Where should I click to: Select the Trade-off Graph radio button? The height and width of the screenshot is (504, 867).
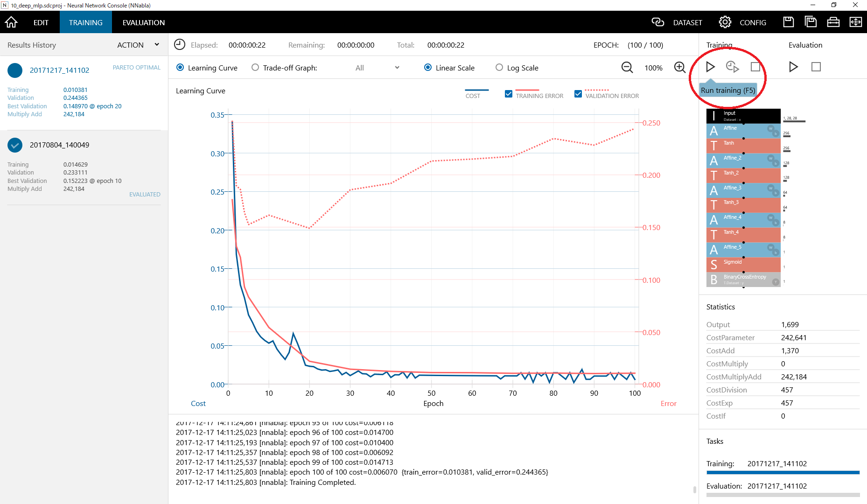coord(255,68)
